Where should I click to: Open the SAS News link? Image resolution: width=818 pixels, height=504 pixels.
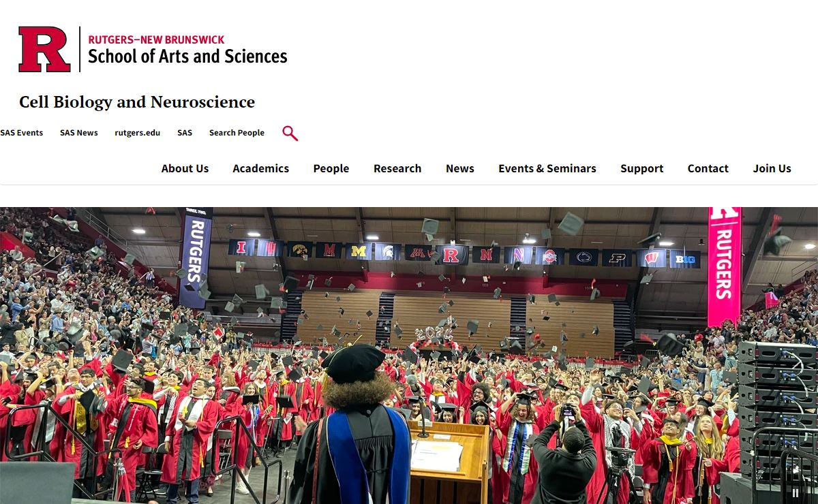(79, 133)
